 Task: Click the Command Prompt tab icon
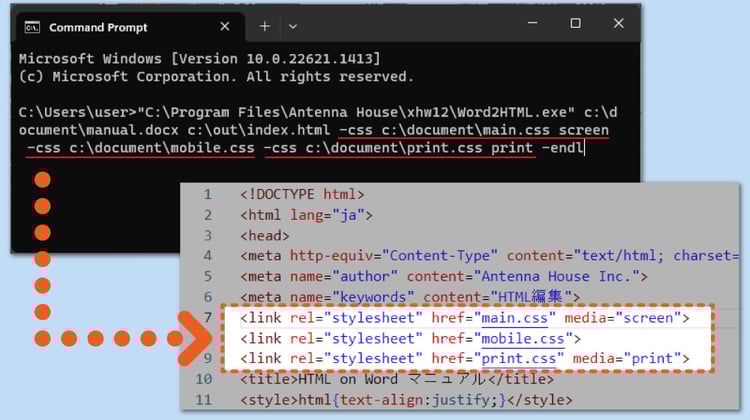[32, 28]
